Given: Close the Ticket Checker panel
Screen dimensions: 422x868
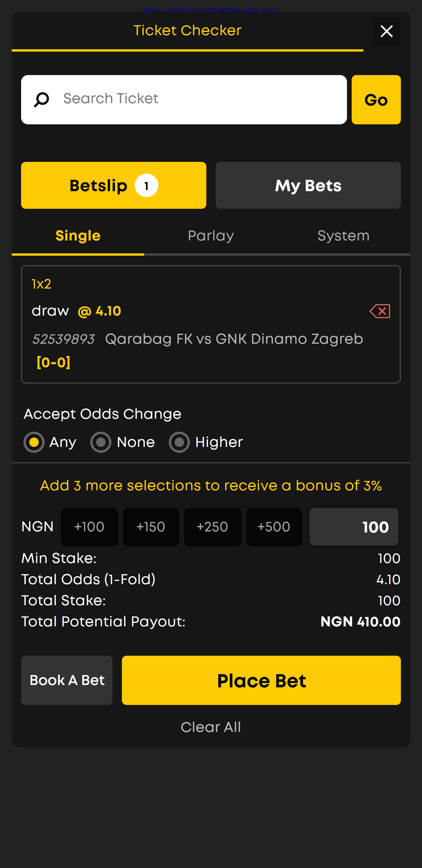Looking at the screenshot, I should tap(386, 32).
